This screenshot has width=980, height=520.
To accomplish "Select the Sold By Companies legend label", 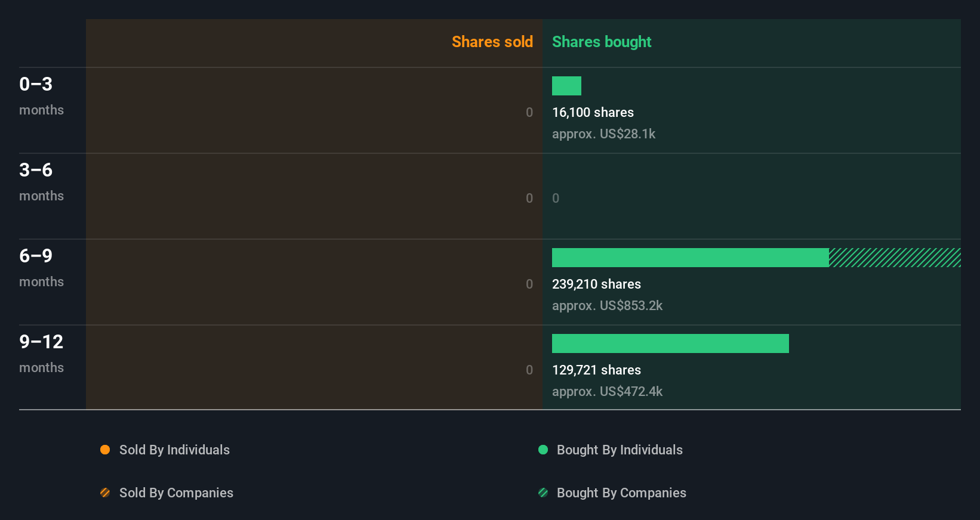I will pos(176,493).
